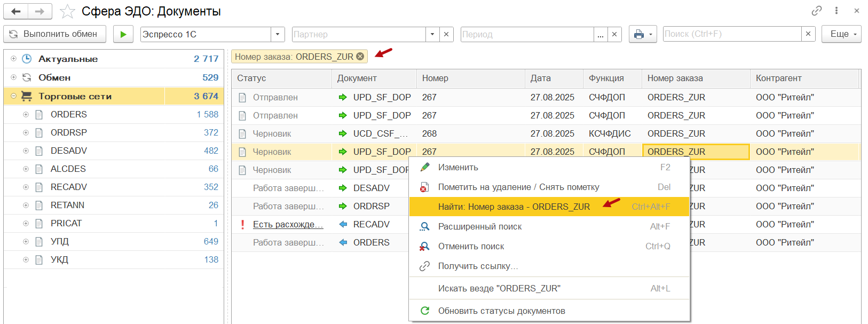Choose Искать везде "ORDERS_ZUR"

549,288
